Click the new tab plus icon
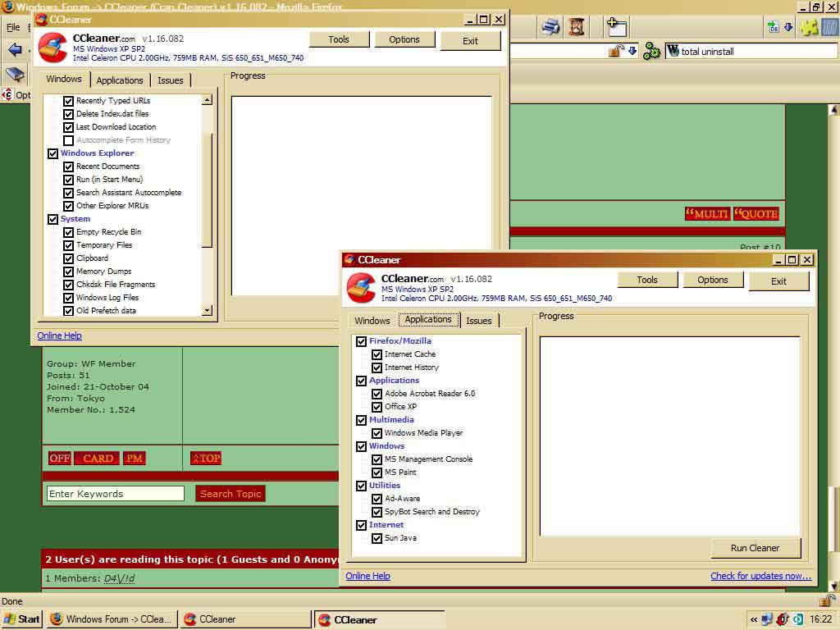The height and width of the screenshot is (630, 840). pos(617,27)
